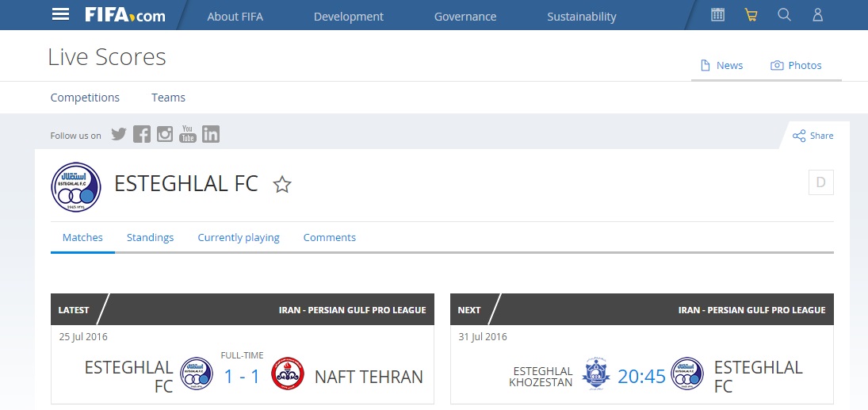The height and width of the screenshot is (410, 868).
Task: Open the Instagram icon
Action: click(165, 134)
